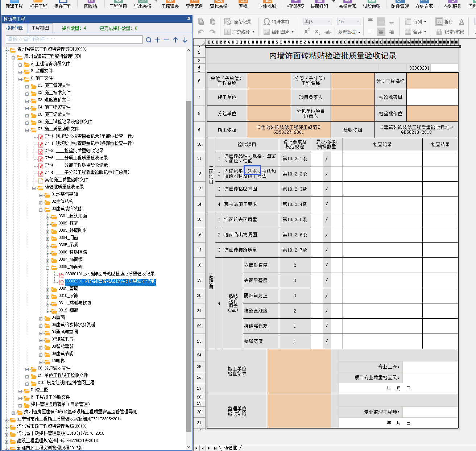
Task: Click 保存工程 in top toolbar
Action: point(63,4)
